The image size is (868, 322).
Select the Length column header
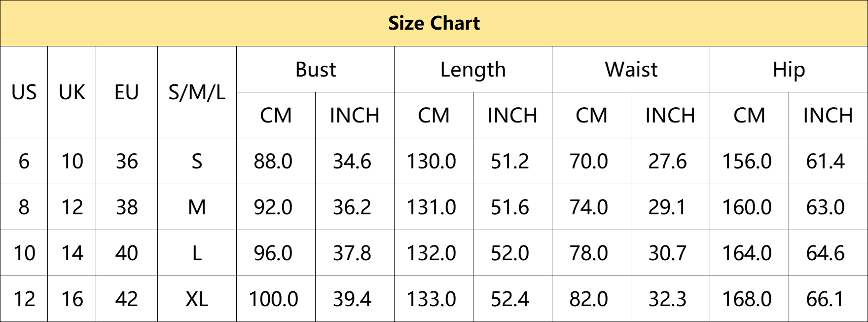click(473, 70)
